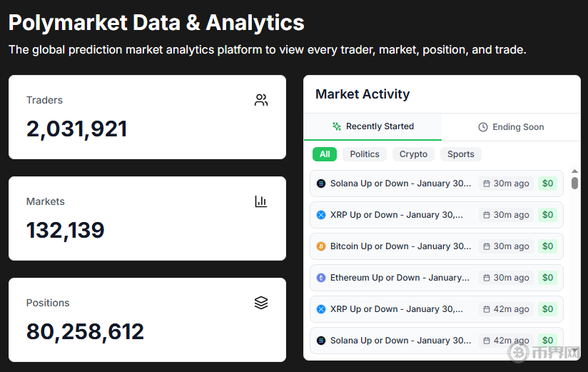The width and height of the screenshot is (588, 372).
Task: Filter markets by Sports
Action: (460, 154)
